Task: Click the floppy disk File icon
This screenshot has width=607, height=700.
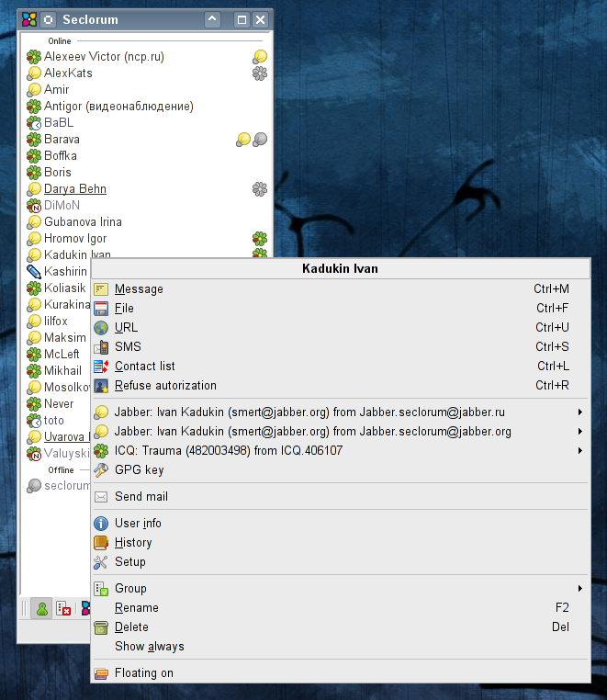Action: pos(101,309)
